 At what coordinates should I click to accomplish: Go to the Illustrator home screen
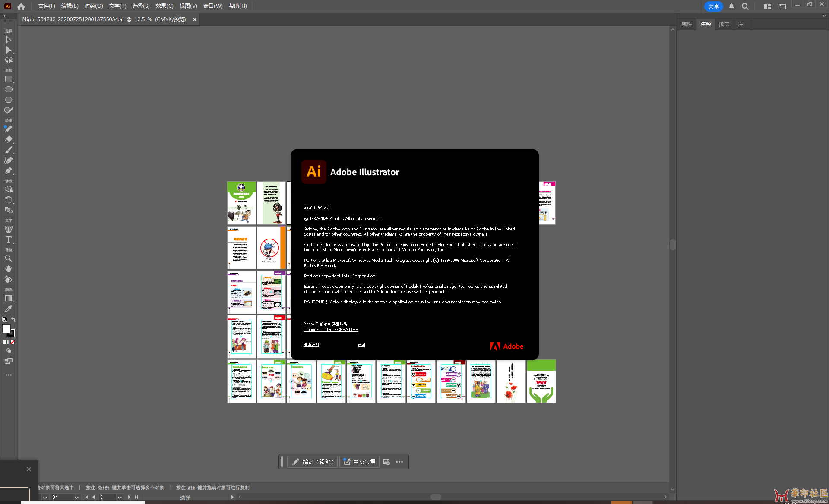[21, 6]
